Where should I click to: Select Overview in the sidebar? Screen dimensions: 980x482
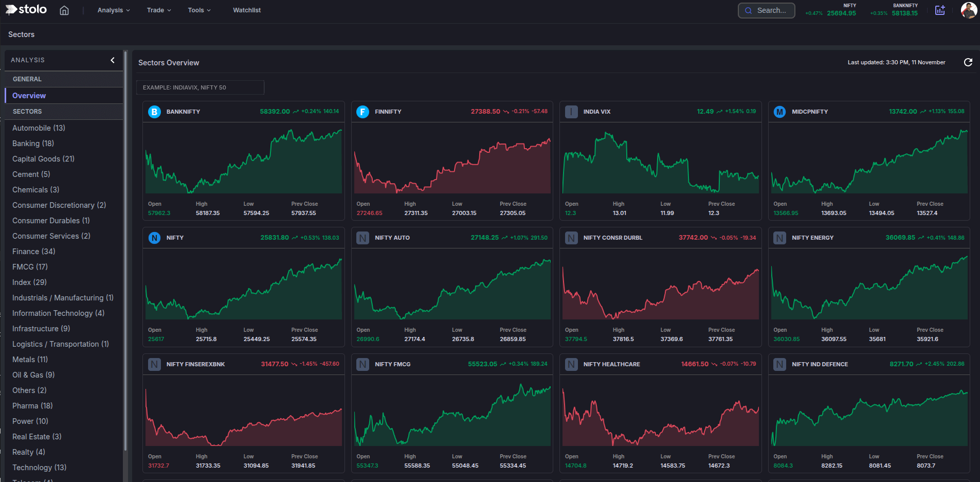pyautogui.click(x=29, y=96)
